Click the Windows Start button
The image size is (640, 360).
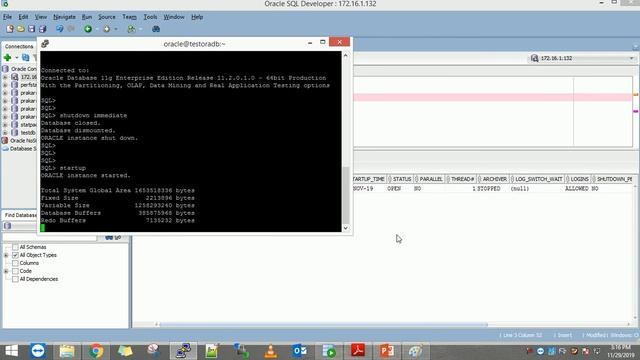(x=11, y=351)
